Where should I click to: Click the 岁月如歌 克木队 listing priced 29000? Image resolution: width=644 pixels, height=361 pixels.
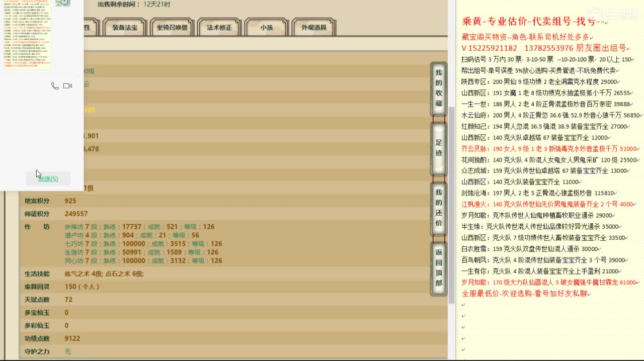[537, 215]
